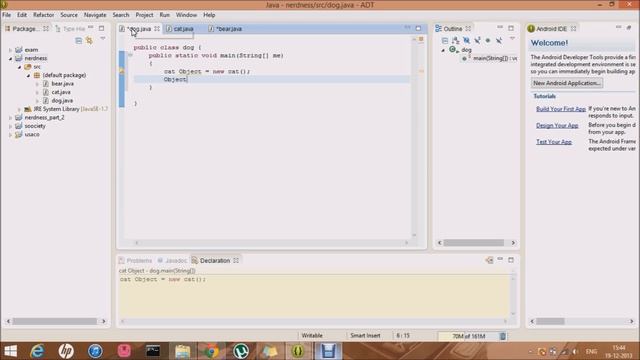Toggle Link with Editor in Package Explorer
This screenshot has height=360, width=640.
(89, 40)
